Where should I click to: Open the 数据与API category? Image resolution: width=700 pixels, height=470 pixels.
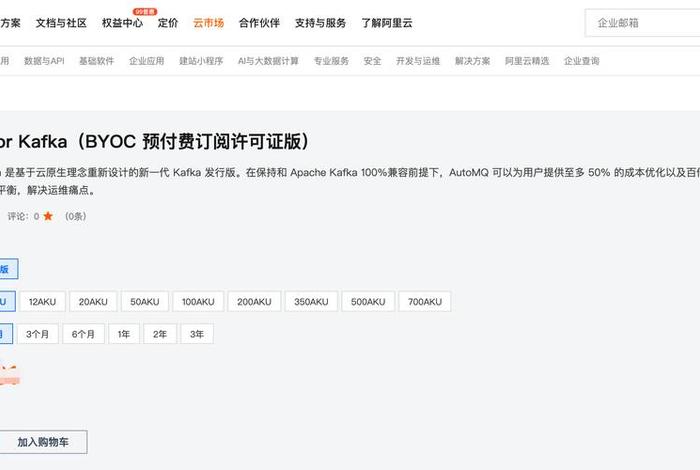[44, 61]
